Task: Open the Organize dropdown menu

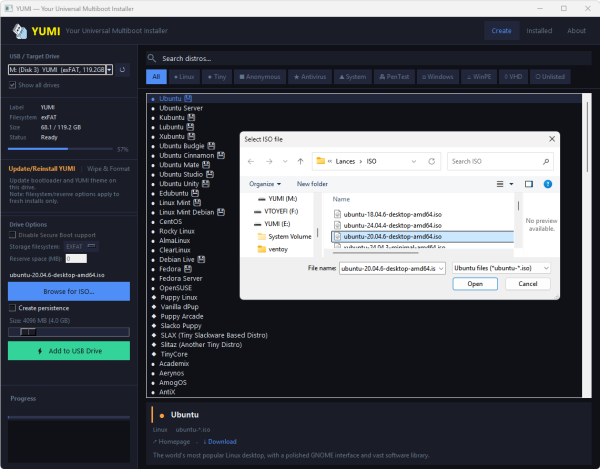Action: point(265,184)
